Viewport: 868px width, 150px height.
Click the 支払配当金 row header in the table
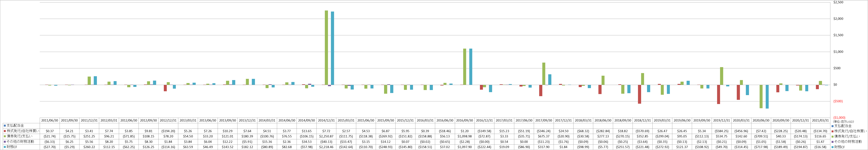click(21, 126)
